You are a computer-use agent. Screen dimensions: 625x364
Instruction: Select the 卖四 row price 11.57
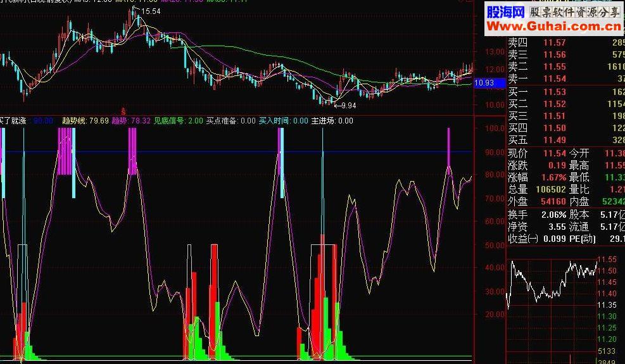coord(555,42)
